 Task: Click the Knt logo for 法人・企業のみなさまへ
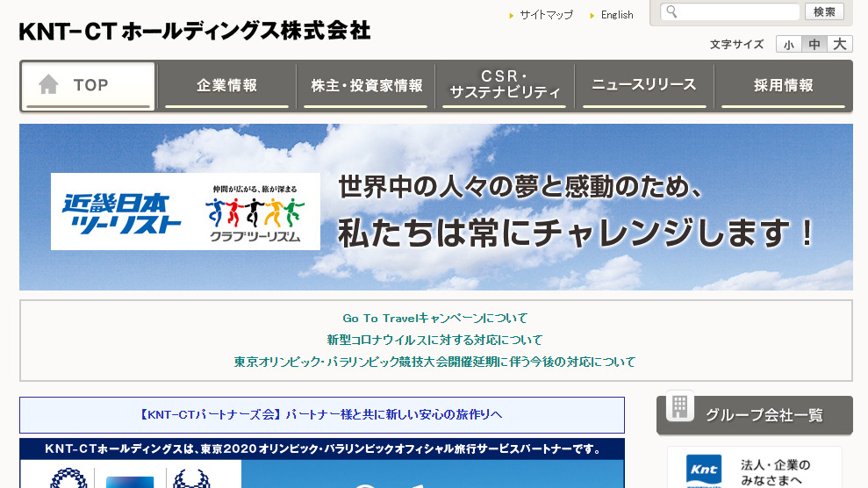(704, 470)
